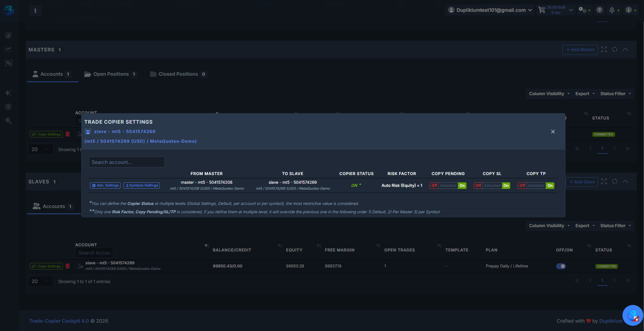Set Copy SL to Off
The image size is (644, 331).
click(478, 185)
